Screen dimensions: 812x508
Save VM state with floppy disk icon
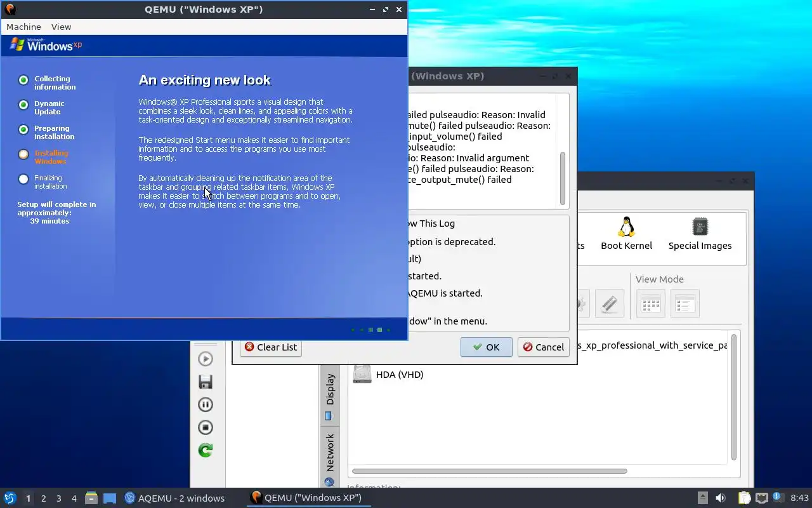[x=206, y=382]
